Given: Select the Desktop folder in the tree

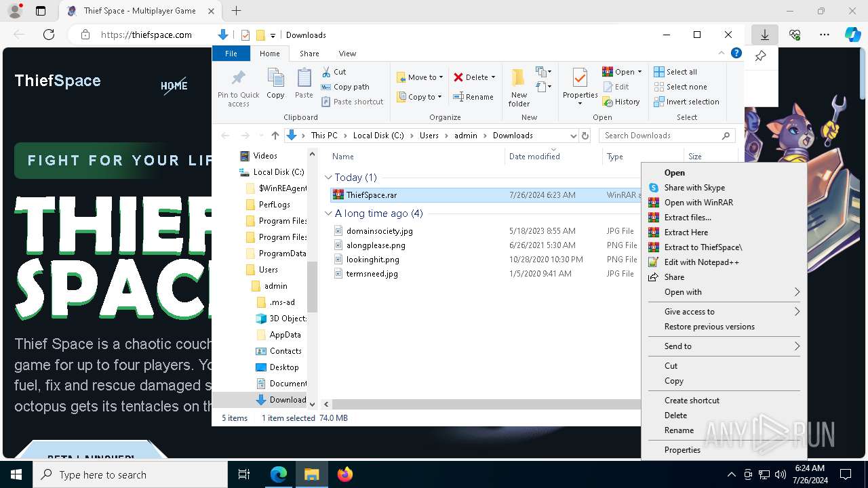Looking at the screenshot, I should tap(277, 367).
